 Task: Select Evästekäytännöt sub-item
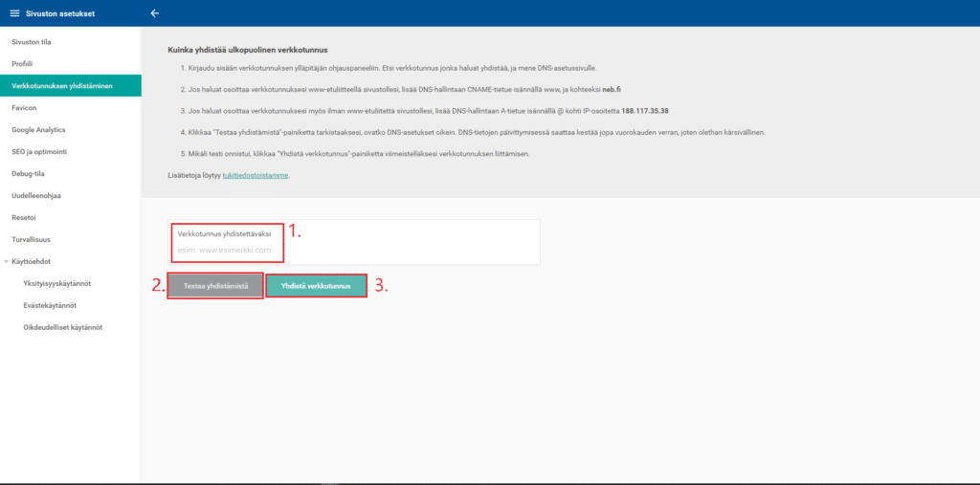pos(50,305)
